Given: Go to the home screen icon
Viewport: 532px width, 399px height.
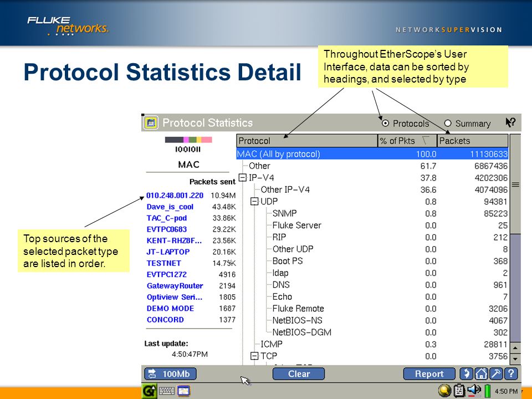Looking at the screenshot, I should 481,374.
